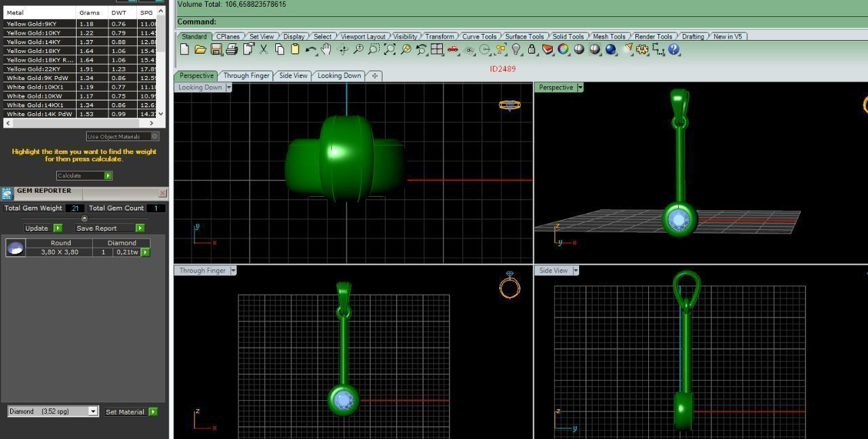Click the Undo View Change icon

point(421,49)
